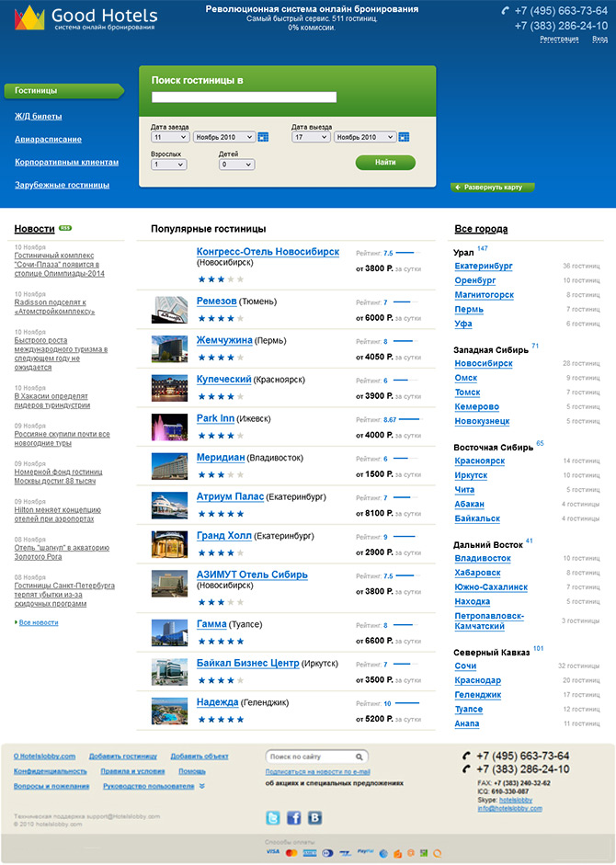Screen dimensions: 616x865
Task: Open the Все новости link
Action: (x=39, y=623)
